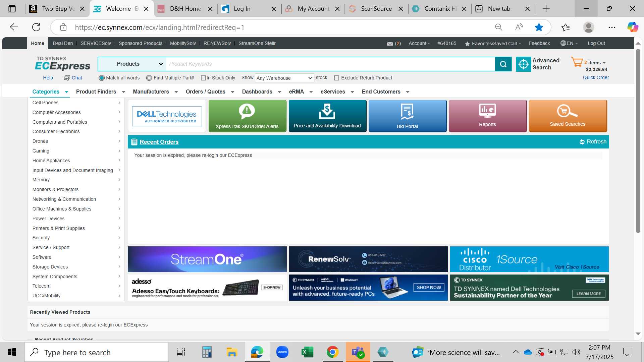Refresh the page with browser reload icon
The height and width of the screenshot is (362, 644).
[x=36, y=27]
